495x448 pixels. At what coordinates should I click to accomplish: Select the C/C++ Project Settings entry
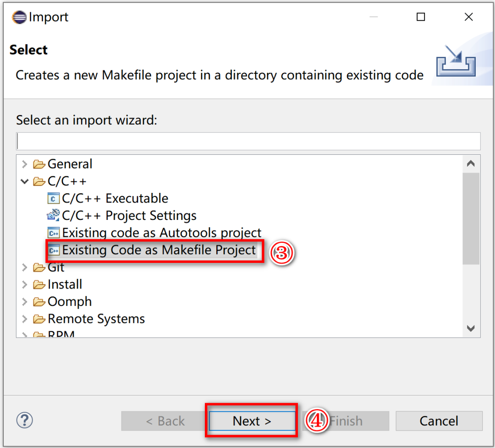[129, 215]
